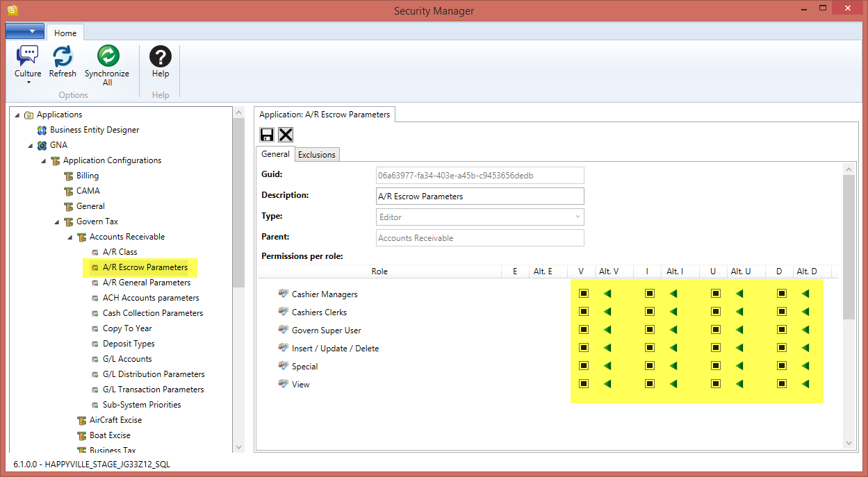Screen dimensions: 868x477
Task: Toggle the D checkbox for View role
Action: [782, 383]
